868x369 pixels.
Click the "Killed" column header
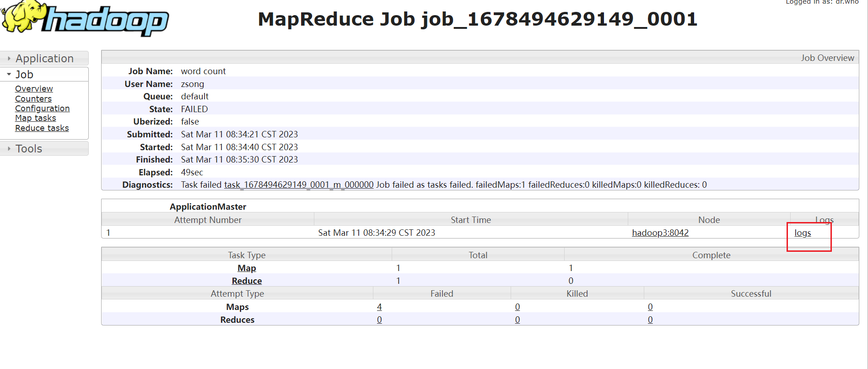(577, 293)
